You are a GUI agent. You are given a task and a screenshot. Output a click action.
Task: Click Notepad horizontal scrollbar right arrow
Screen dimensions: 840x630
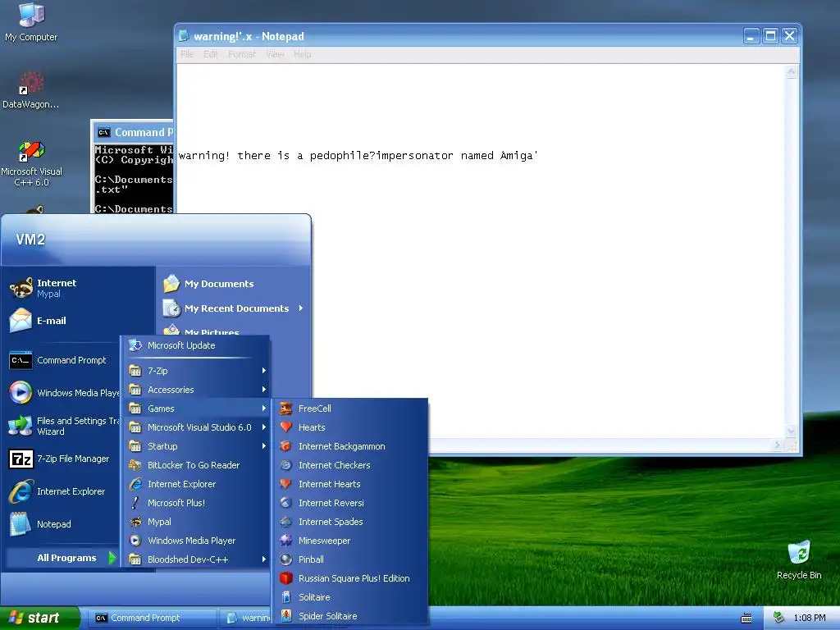click(778, 445)
